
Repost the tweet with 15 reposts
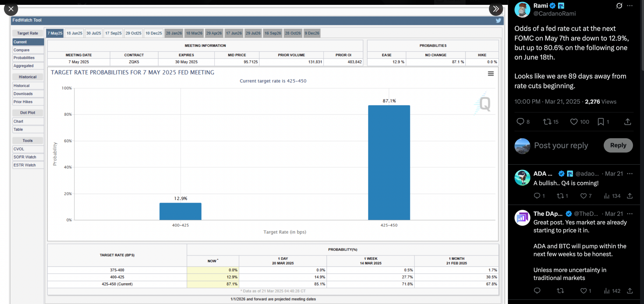[547, 122]
